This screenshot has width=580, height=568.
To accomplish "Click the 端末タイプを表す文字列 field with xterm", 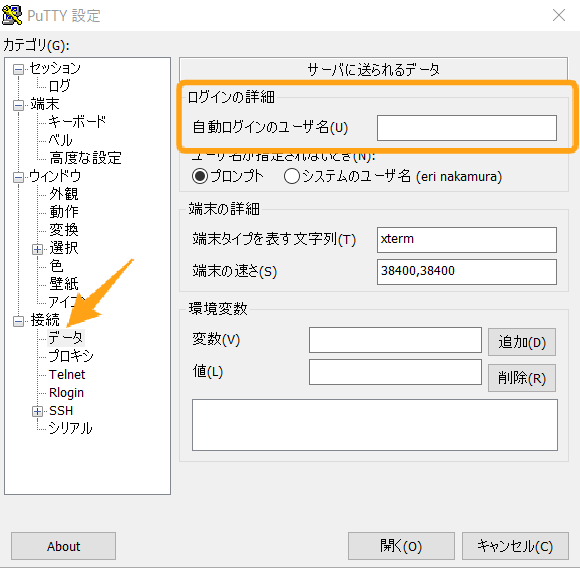I will click(467, 240).
